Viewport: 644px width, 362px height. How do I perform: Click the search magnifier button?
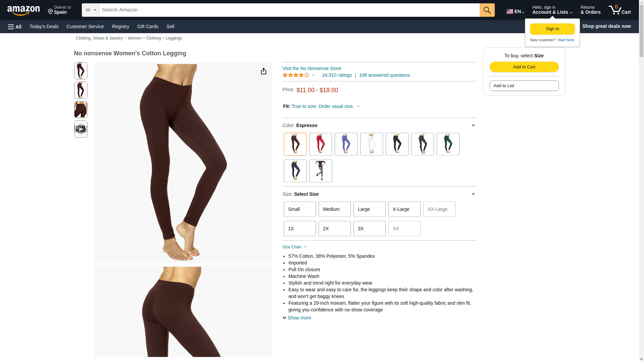tap(487, 10)
